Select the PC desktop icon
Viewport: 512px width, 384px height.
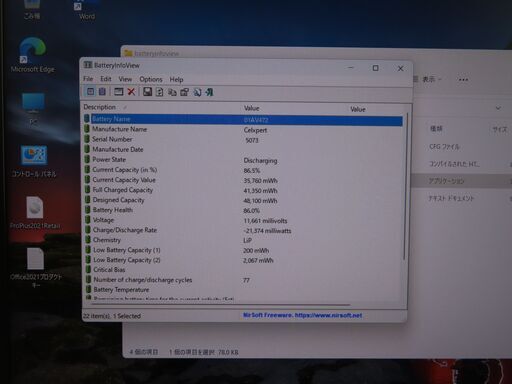(x=33, y=109)
